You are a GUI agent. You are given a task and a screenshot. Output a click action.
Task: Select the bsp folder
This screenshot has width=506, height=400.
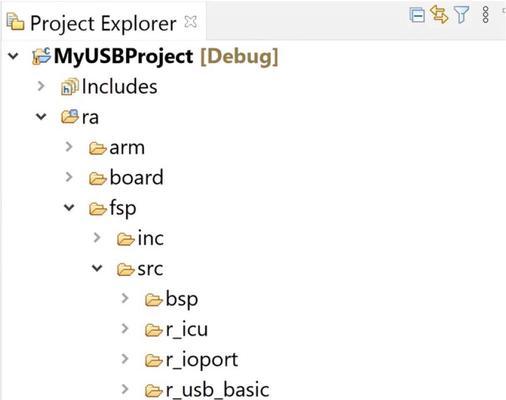tap(172, 299)
